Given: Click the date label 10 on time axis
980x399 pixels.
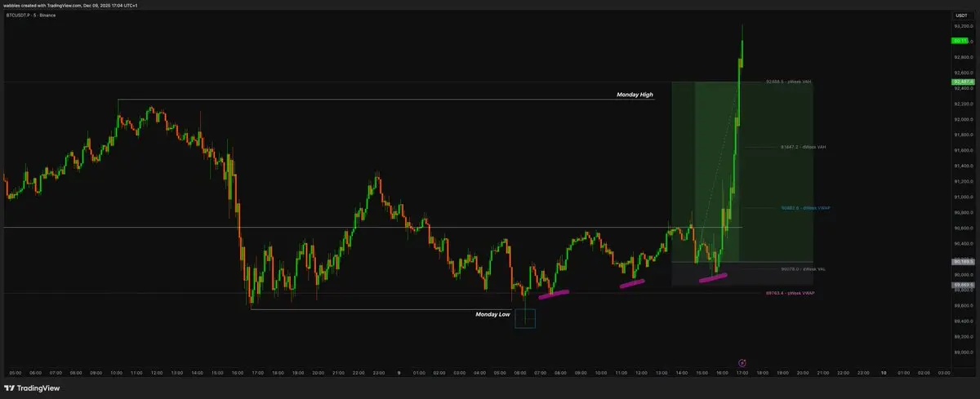Looking at the screenshot, I should pyautogui.click(x=883, y=373).
